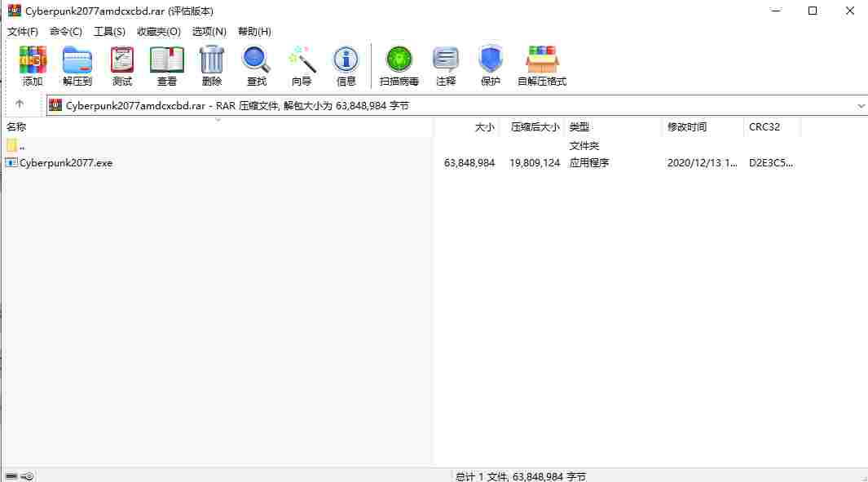Click the parent folder '..' icon
Image resolution: width=868 pixels, height=482 pixels.
[11, 145]
